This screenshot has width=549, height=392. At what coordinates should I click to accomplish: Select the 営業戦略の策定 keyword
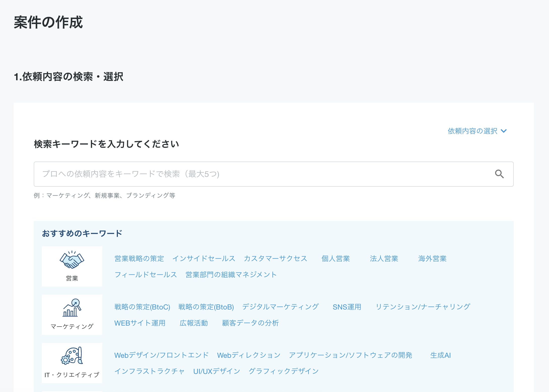click(x=139, y=258)
